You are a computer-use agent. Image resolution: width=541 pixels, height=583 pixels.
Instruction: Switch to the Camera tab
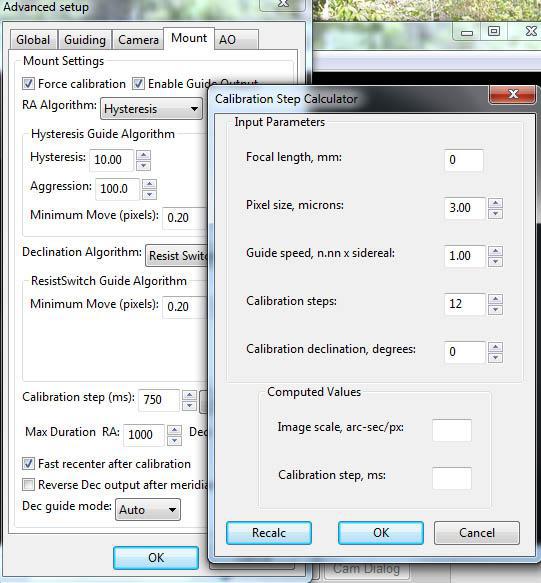138,39
